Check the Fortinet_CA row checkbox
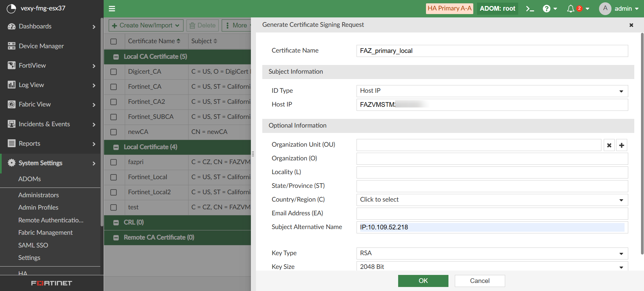Image resolution: width=644 pixels, height=291 pixels. [x=114, y=87]
